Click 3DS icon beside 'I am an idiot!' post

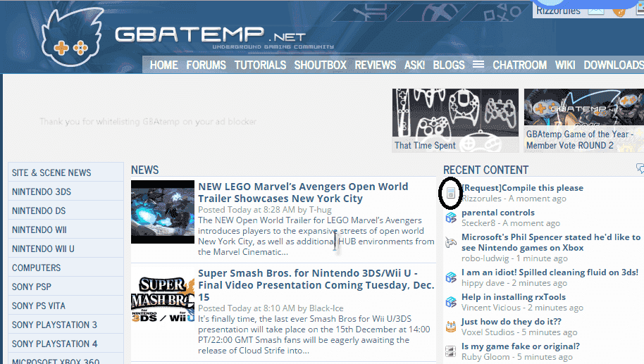[451, 277]
